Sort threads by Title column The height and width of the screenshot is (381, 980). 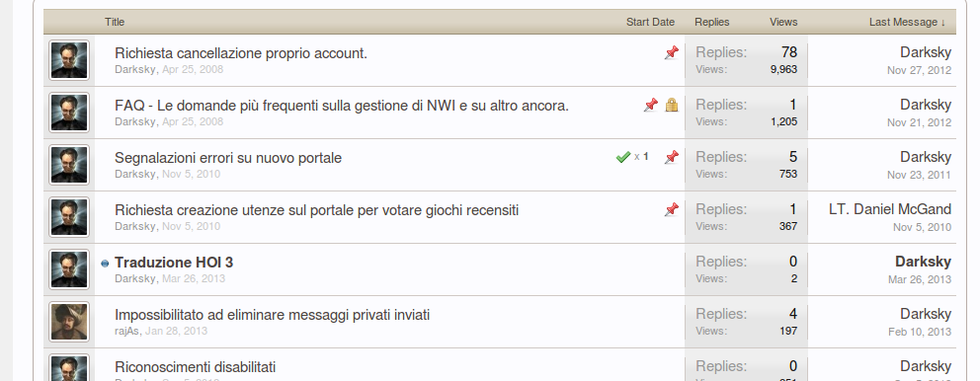pos(115,22)
